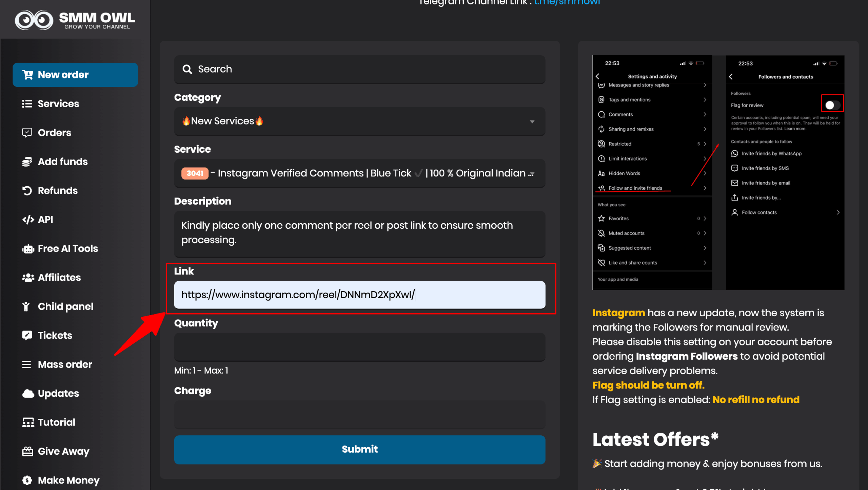Click the Mass order lines icon

coord(27,364)
